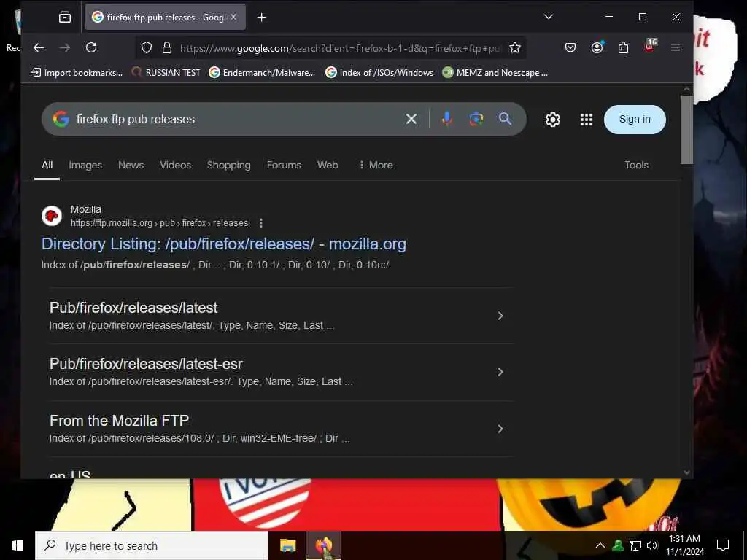
Task: Click scrollbar down arrow
Action: tap(686, 472)
